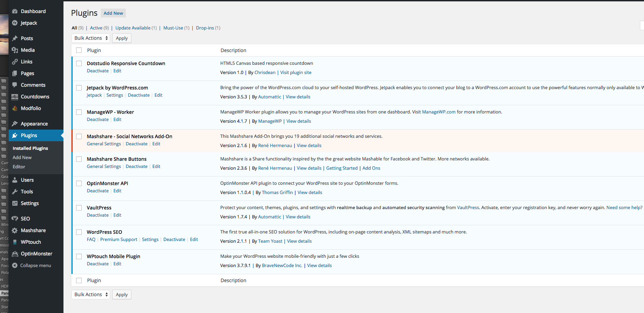Click the Mashshare gear icon

(15, 230)
